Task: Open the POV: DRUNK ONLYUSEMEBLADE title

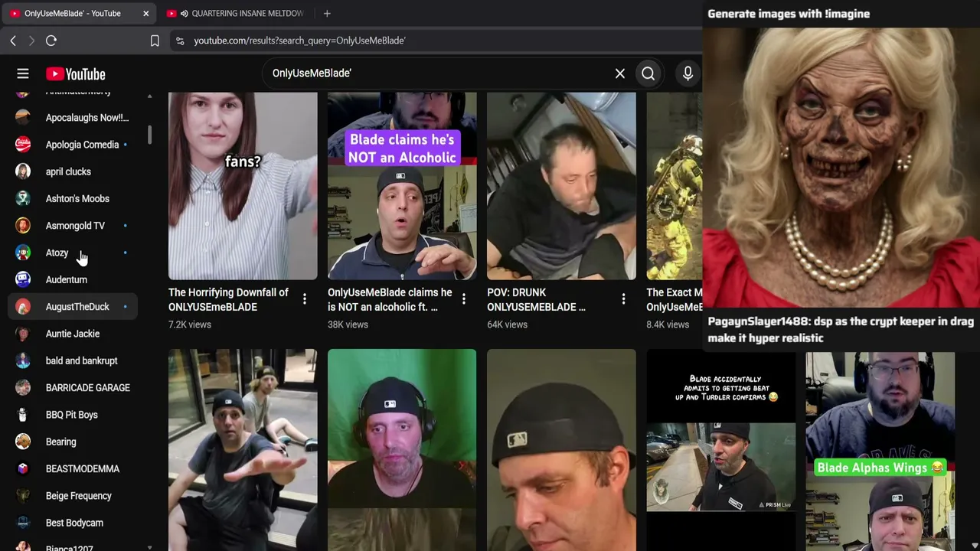Action: (536, 299)
